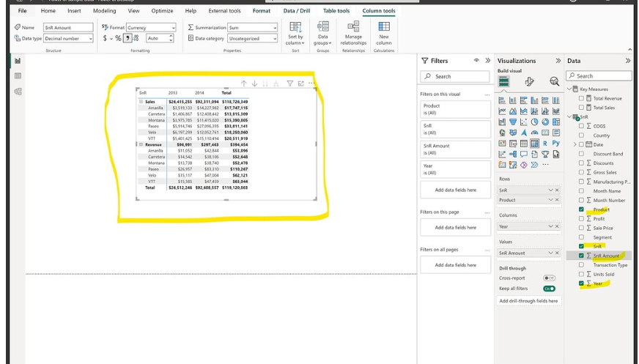Open the Data category dropdown

pyautogui.click(x=252, y=38)
